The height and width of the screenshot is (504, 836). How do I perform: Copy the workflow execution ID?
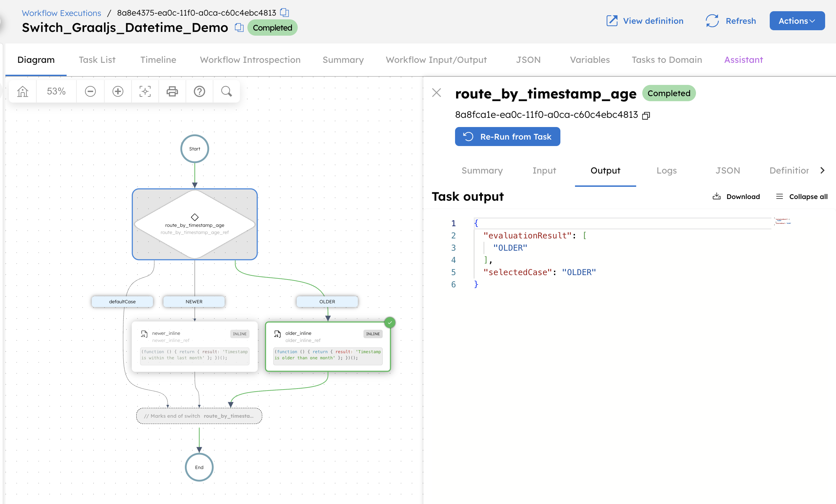[x=284, y=13]
